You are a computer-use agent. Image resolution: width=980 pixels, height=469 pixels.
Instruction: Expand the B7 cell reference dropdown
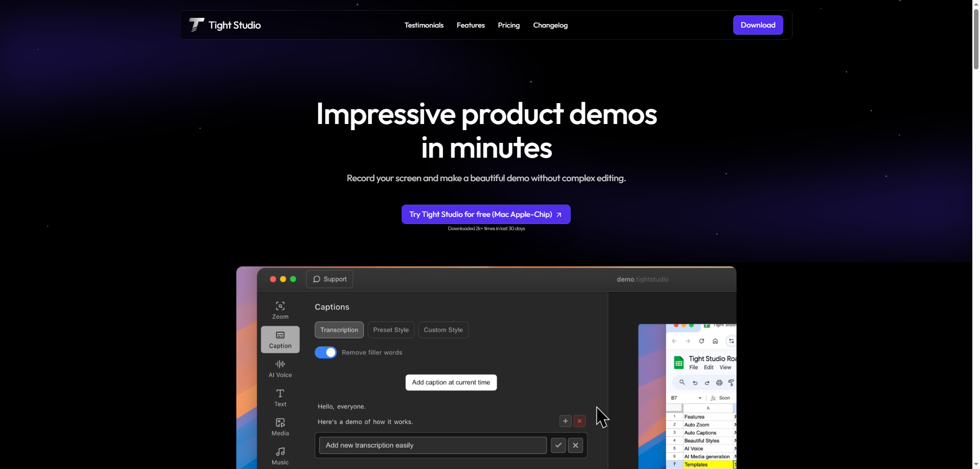click(700, 398)
